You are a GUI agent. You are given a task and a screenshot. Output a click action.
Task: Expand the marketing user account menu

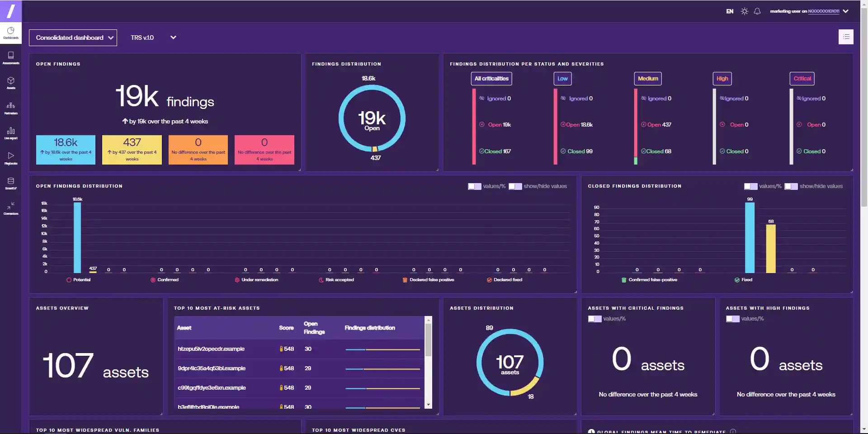(809, 11)
